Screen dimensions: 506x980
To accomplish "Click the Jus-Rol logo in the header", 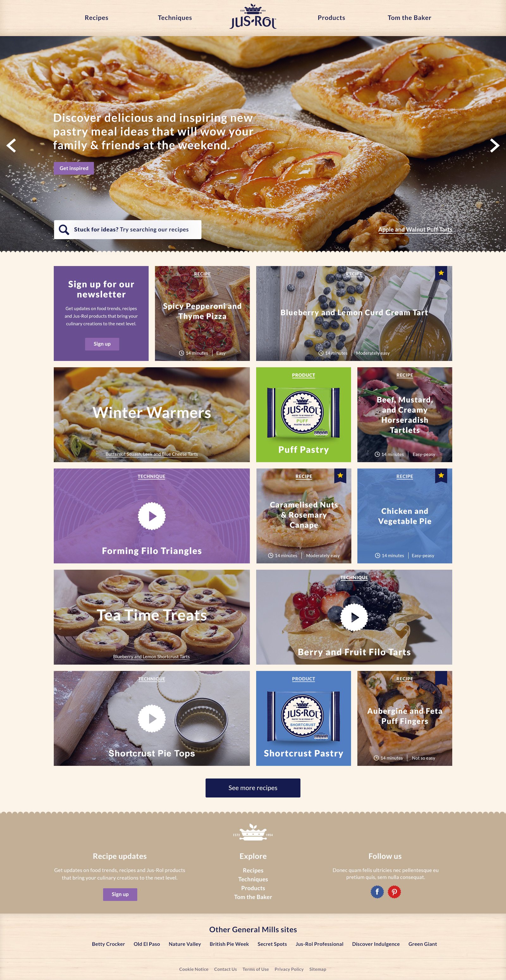I will point(253,17).
